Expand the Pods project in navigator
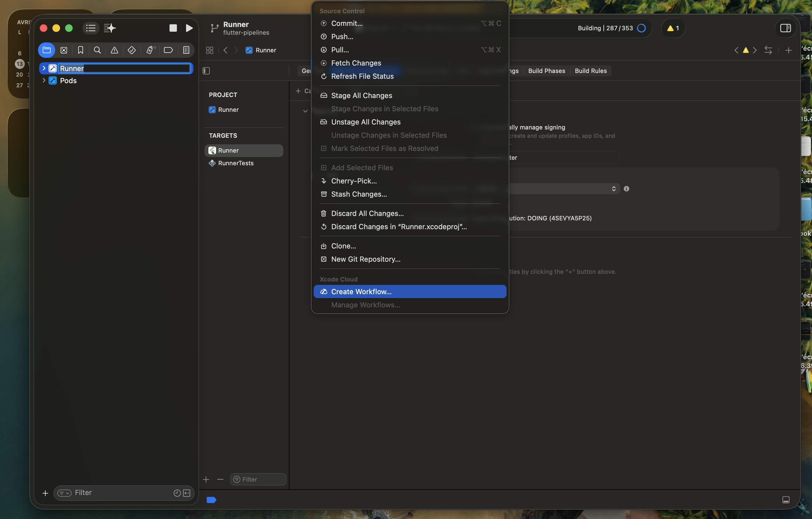Screen dimensions: 812x519 click(44, 80)
